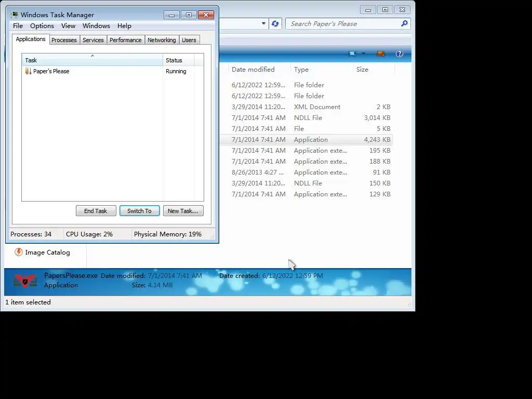Click the Explorer refresh icon
Viewport: 532px width, 399px height.
[275, 23]
